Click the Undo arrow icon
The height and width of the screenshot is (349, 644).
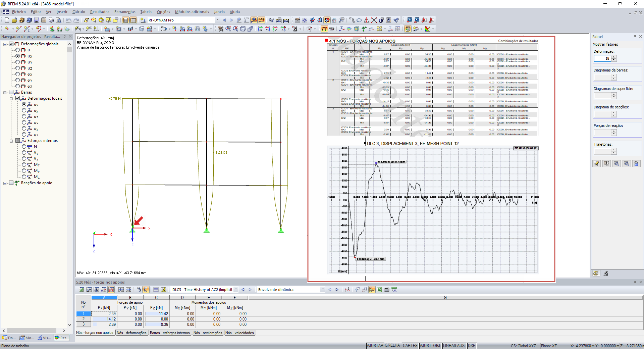68,20
